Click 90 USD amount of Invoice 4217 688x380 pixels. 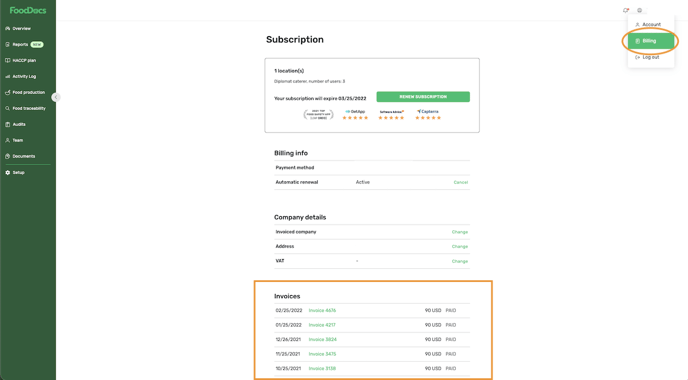point(433,325)
